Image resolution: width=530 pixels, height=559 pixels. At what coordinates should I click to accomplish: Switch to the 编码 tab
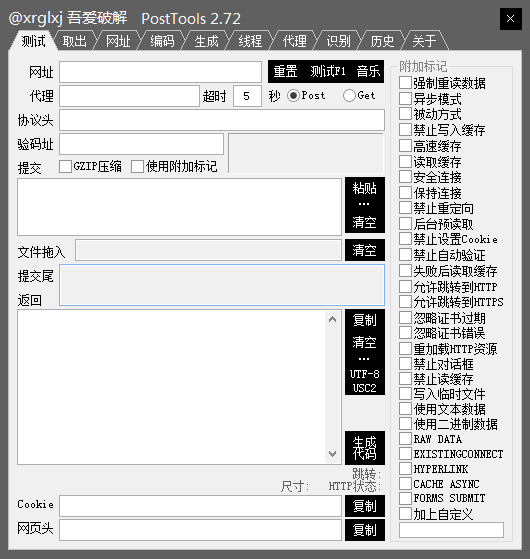coord(162,41)
